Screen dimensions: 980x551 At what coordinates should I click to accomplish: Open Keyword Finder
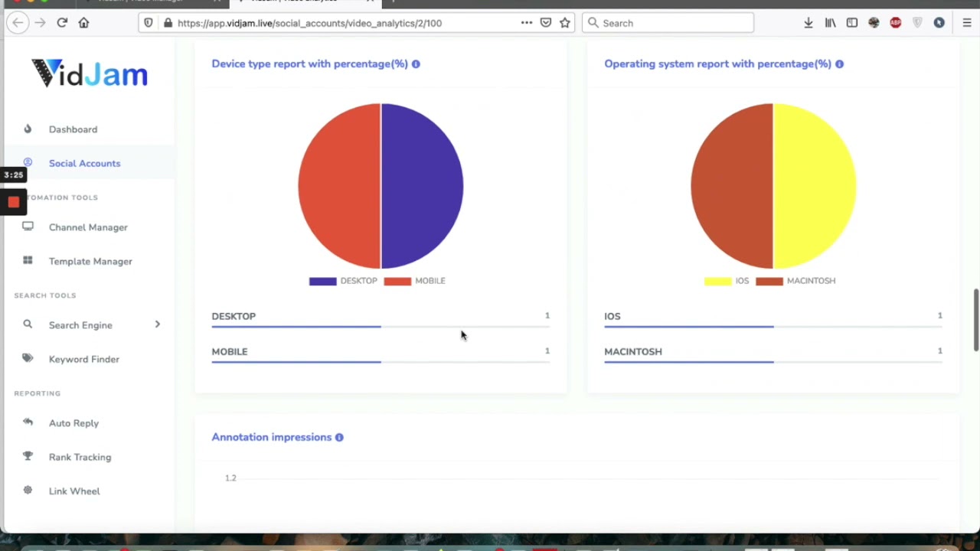84,359
